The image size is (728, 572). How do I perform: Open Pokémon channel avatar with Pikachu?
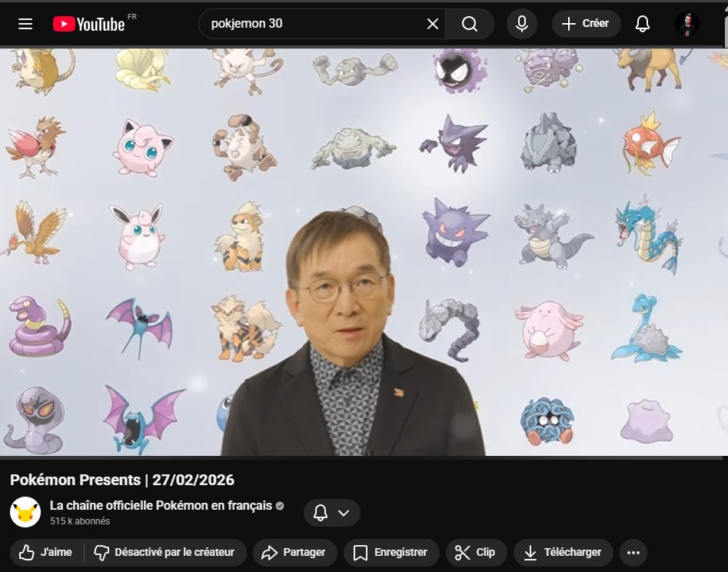tap(25, 512)
